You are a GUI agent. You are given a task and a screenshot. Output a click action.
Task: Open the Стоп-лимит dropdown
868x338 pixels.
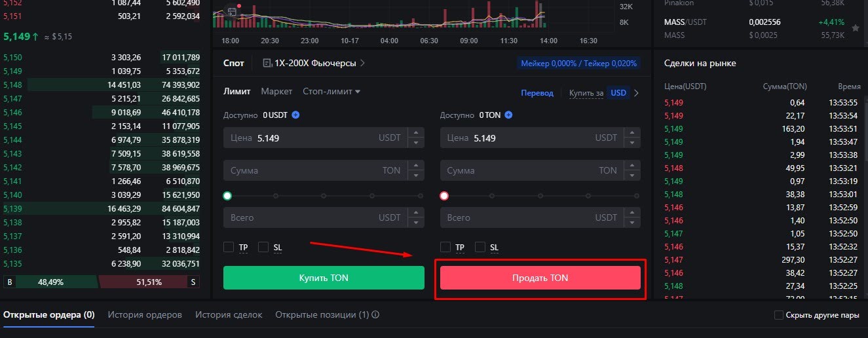[x=331, y=92]
